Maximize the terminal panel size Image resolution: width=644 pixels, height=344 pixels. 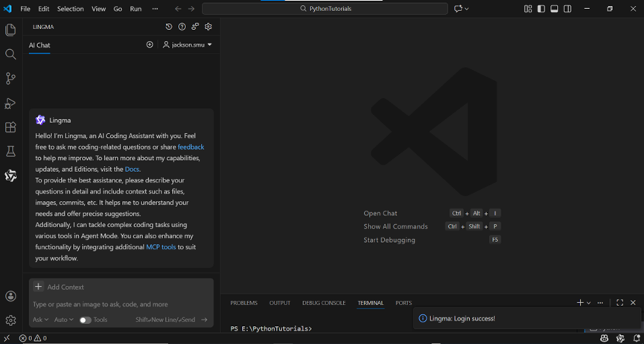pyautogui.click(x=619, y=303)
